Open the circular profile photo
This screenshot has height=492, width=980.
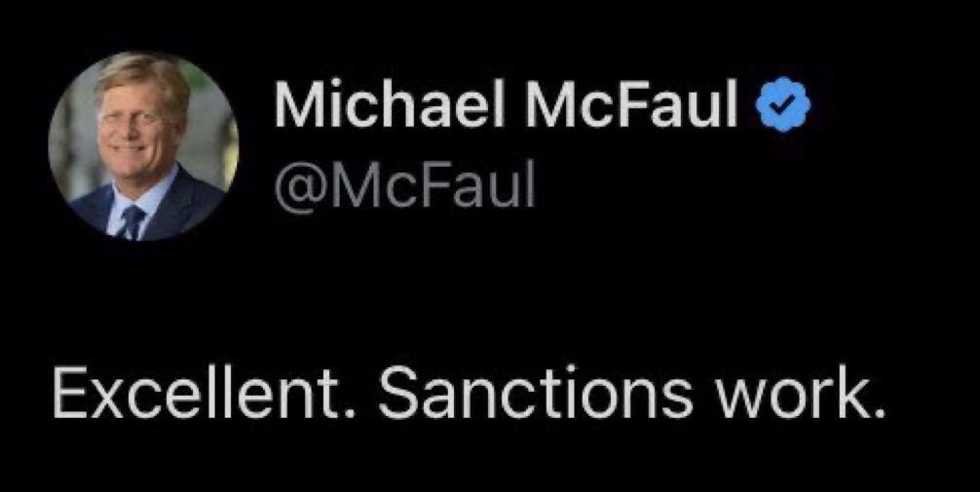pyautogui.click(x=143, y=146)
